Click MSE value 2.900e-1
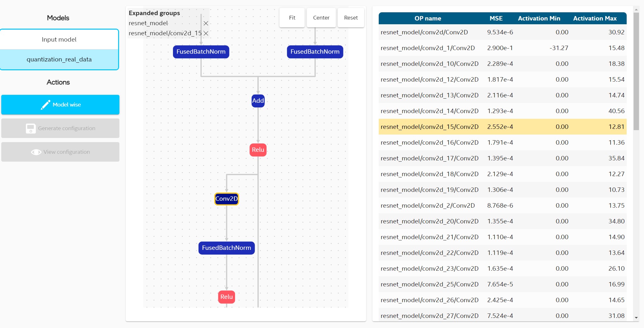This screenshot has width=644, height=328. (500, 48)
